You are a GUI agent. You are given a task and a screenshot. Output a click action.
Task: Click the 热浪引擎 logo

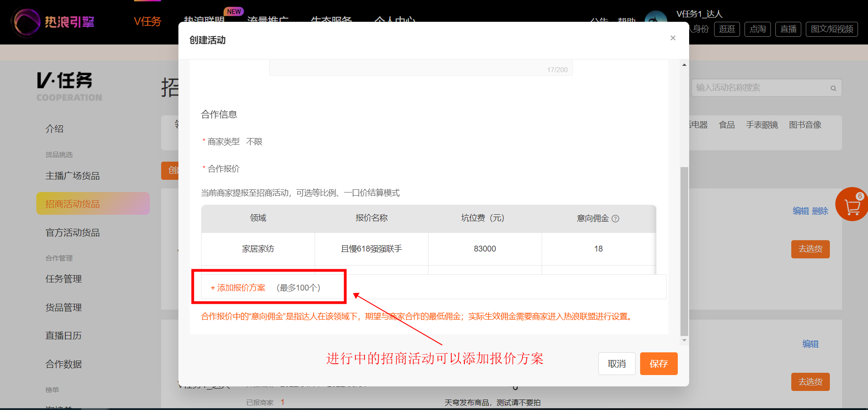click(x=54, y=22)
